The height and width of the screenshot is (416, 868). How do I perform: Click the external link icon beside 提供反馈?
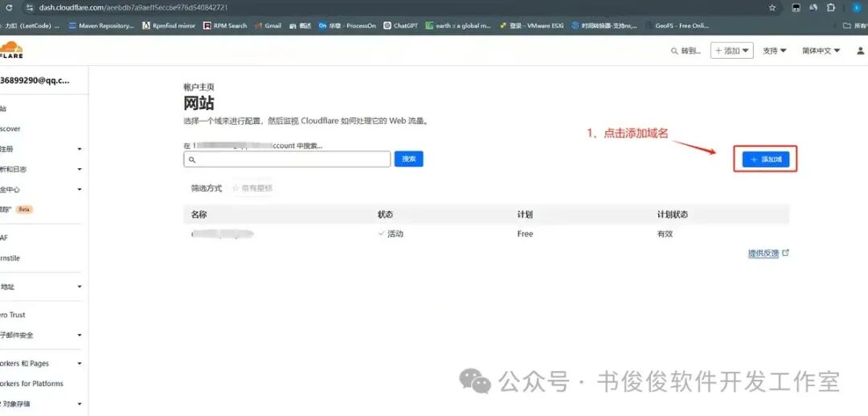coord(785,253)
